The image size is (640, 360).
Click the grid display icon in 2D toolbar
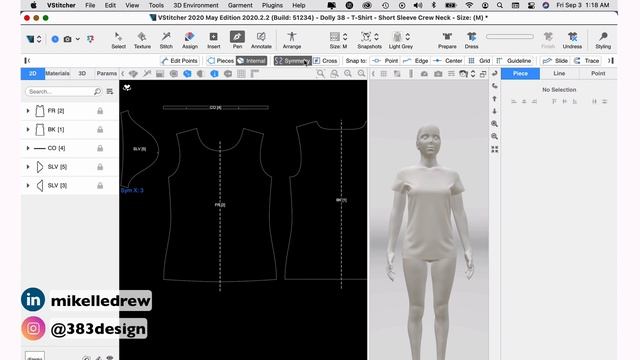241,74
